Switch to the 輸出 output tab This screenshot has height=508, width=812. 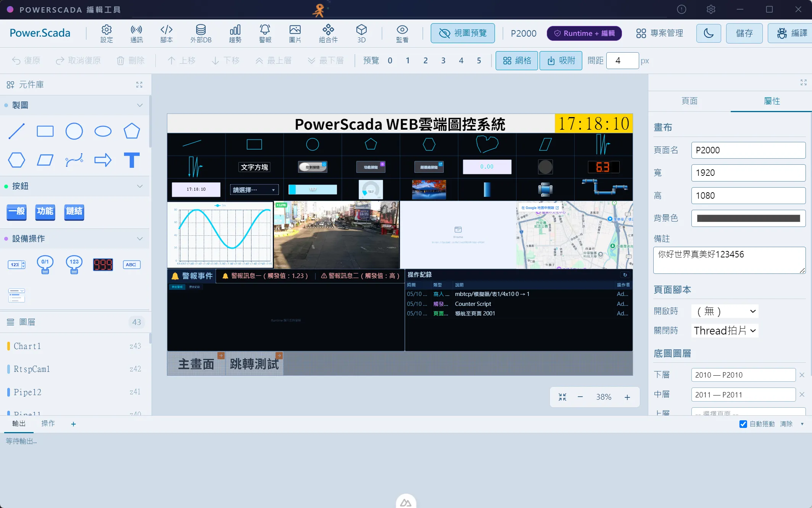[x=19, y=424]
